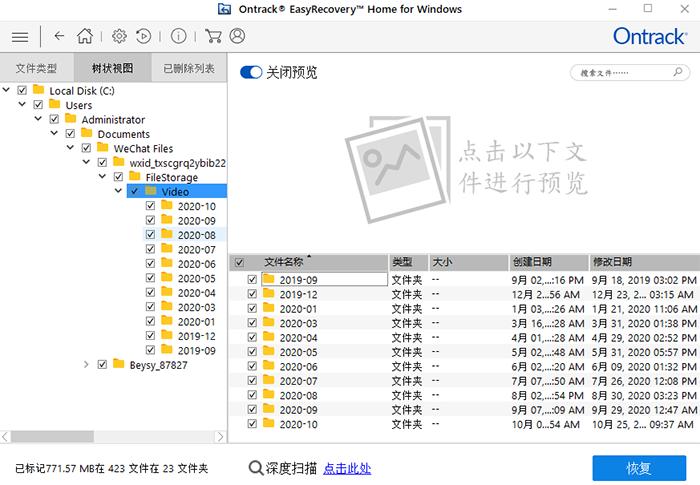Viewport: 700px width, 485px height.
Task: Go to the home icon
Action: coord(85,36)
